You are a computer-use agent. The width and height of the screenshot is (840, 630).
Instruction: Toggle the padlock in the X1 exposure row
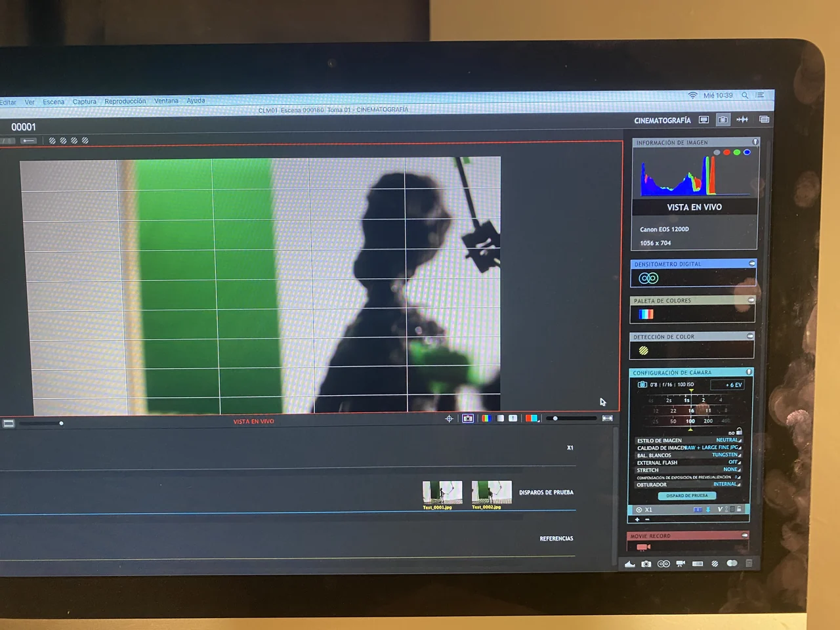[x=739, y=509]
